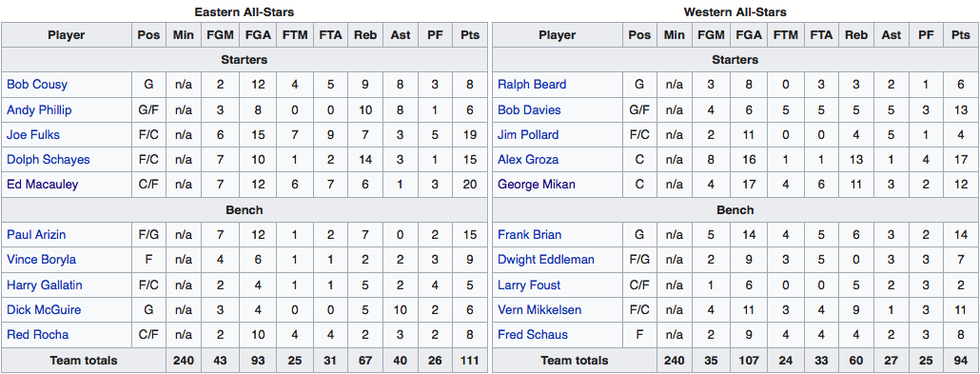980x374 pixels.
Task: Click the Frank Brian link
Action: coord(529,234)
